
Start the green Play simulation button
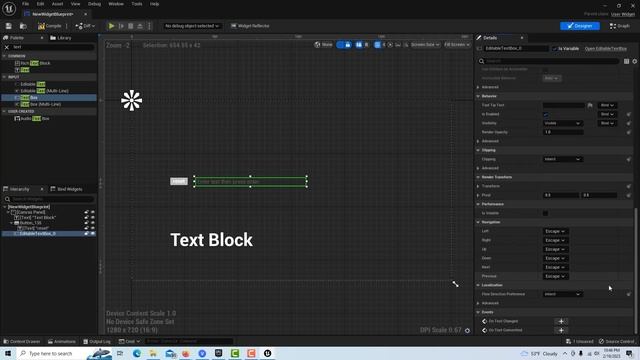(111, 26)
